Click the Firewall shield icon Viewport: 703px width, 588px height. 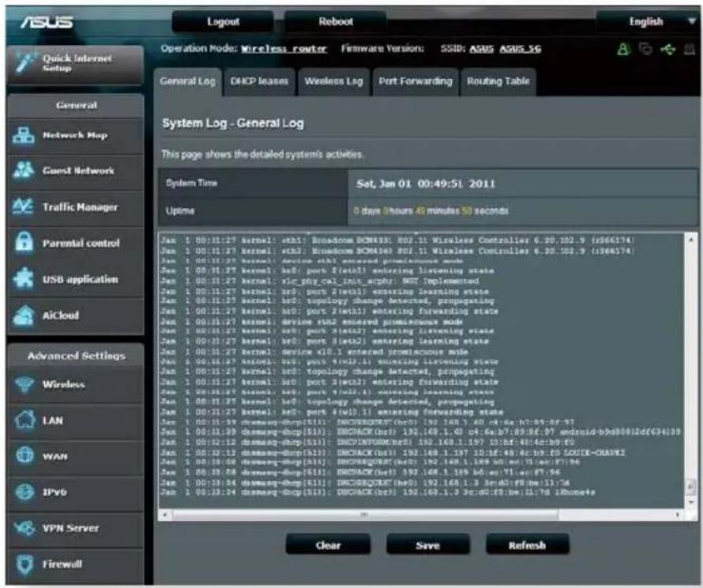click(x=24, y=564)
